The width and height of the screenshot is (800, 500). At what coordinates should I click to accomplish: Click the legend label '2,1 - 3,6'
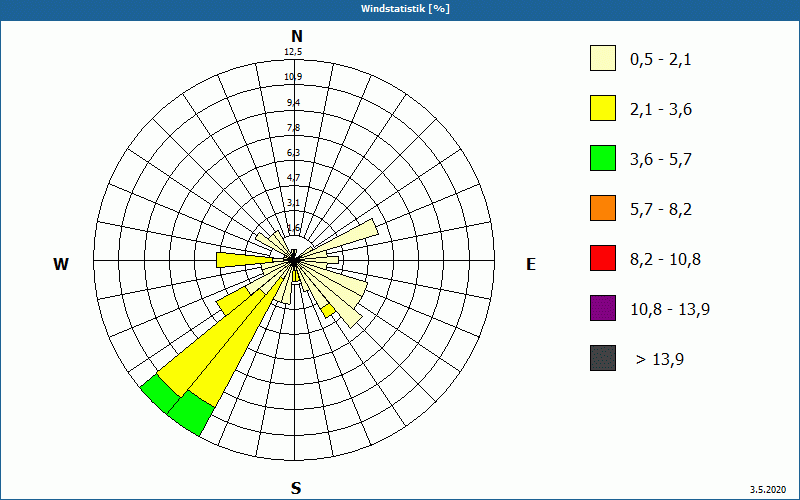click(x=661, y=110)
